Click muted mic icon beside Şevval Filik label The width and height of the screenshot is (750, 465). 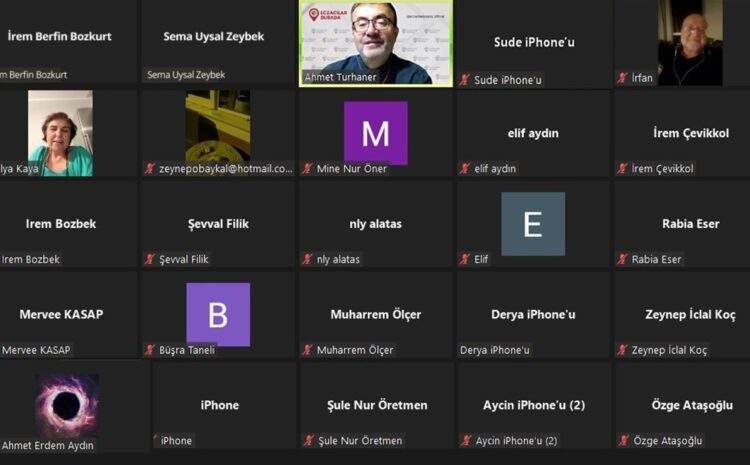[150, 259]
